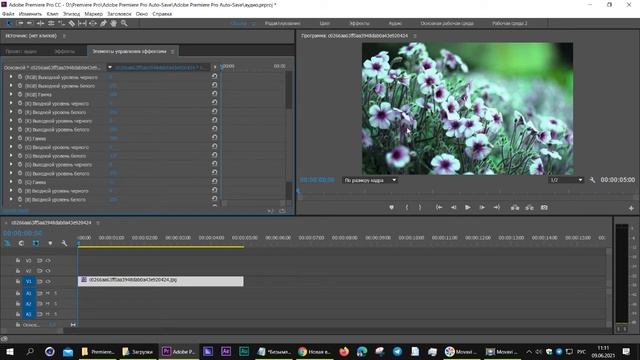640x360 pixels.
Task: Select the Slip tool
Action: pyautogui.click(x=82, y=24)
